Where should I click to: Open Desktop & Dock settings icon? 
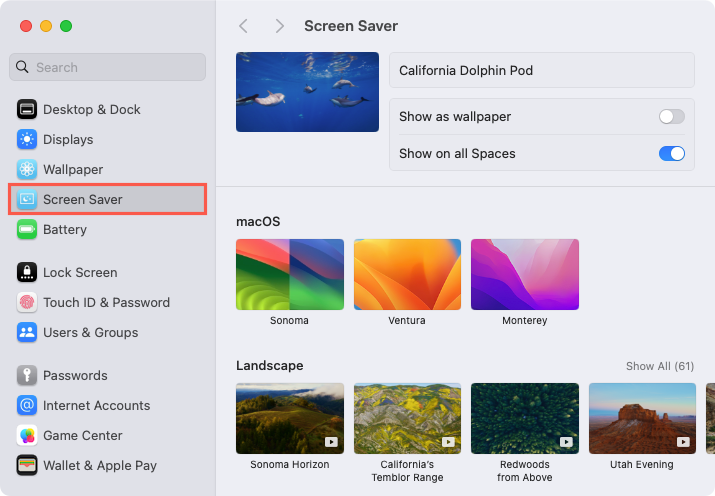point(27,109)
